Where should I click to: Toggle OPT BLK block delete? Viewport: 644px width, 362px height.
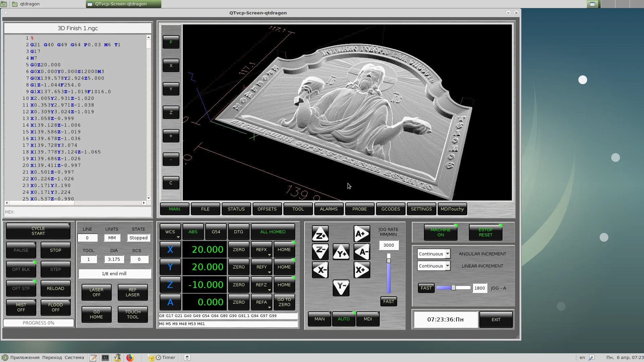pos(21,269)
